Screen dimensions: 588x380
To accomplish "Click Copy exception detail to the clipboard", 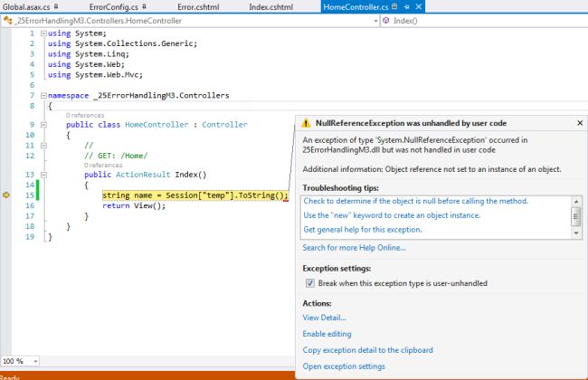I will tap(367, 350).
